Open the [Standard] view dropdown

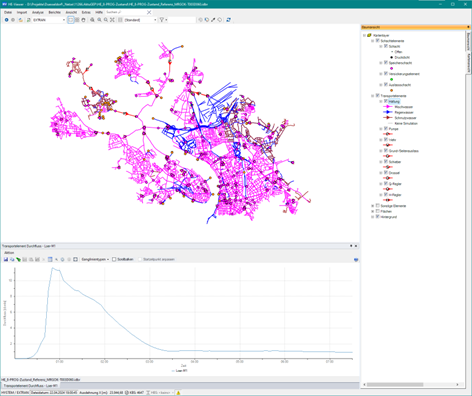[140, 20]
